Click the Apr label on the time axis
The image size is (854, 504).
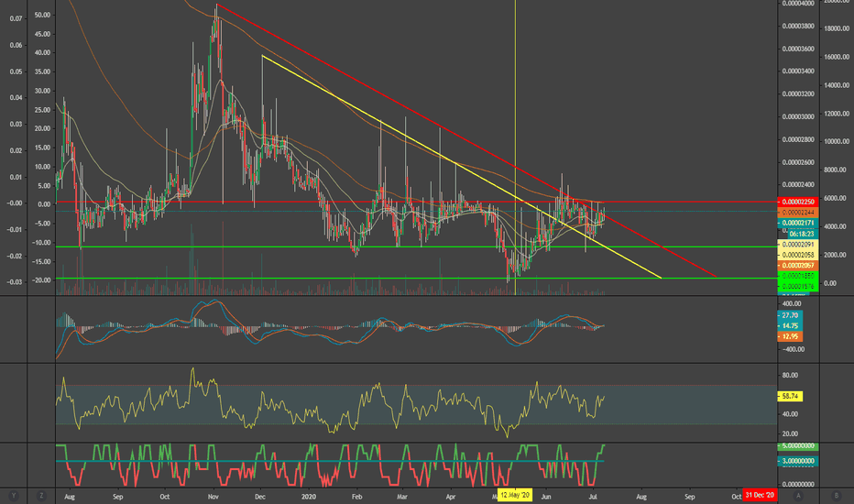click(x=451, y=497)
